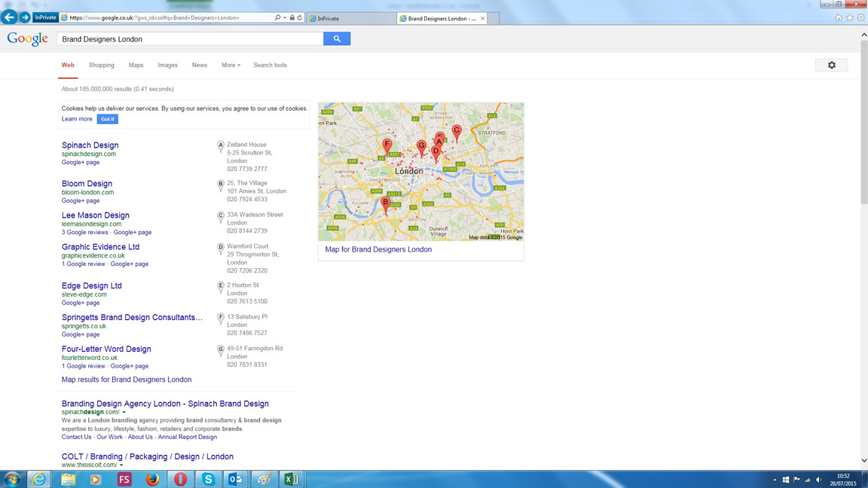Click the speaker icon in system tray
The image size is (868, 488).
pos(818,479)
